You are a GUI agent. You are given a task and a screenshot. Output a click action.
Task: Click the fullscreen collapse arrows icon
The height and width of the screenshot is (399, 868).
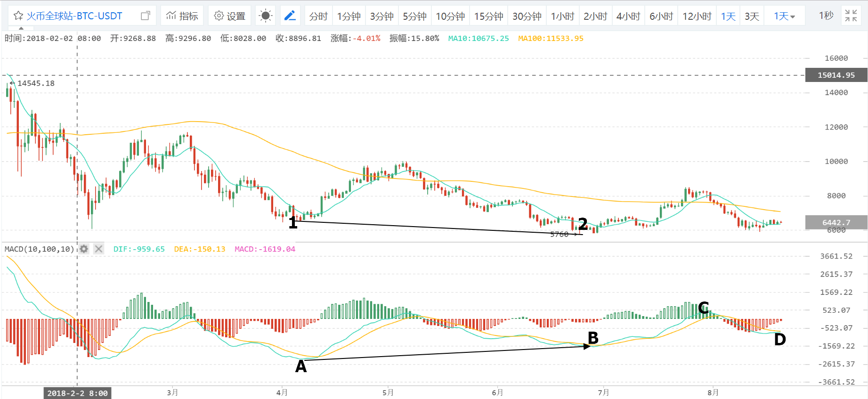(x=851, y=16)
